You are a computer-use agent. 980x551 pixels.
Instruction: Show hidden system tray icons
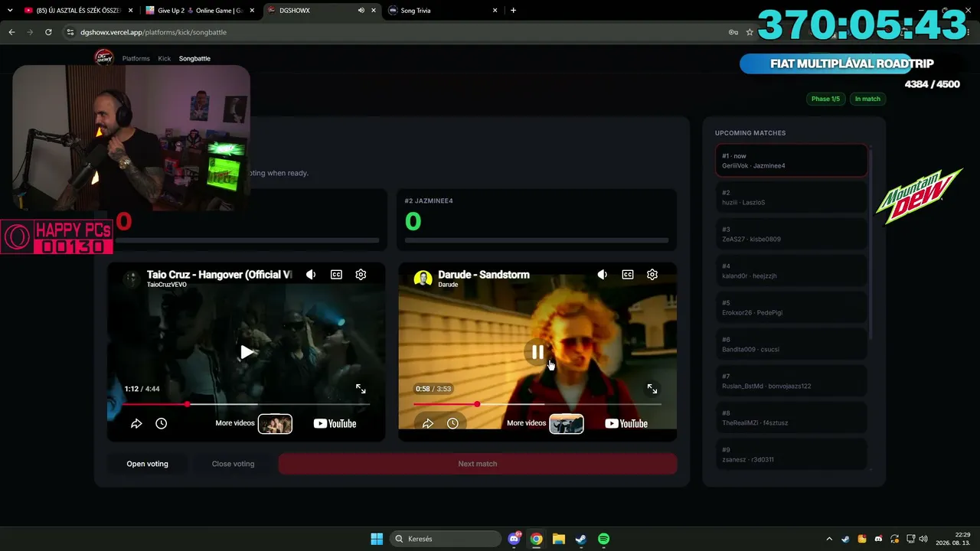coord(829,539)
